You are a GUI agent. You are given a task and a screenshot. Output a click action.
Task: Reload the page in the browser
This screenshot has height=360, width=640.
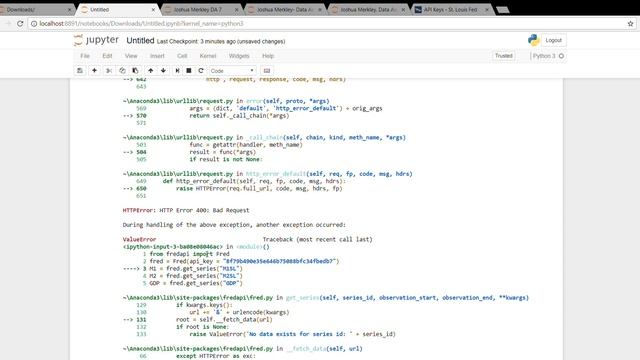[x=20, y=24]
